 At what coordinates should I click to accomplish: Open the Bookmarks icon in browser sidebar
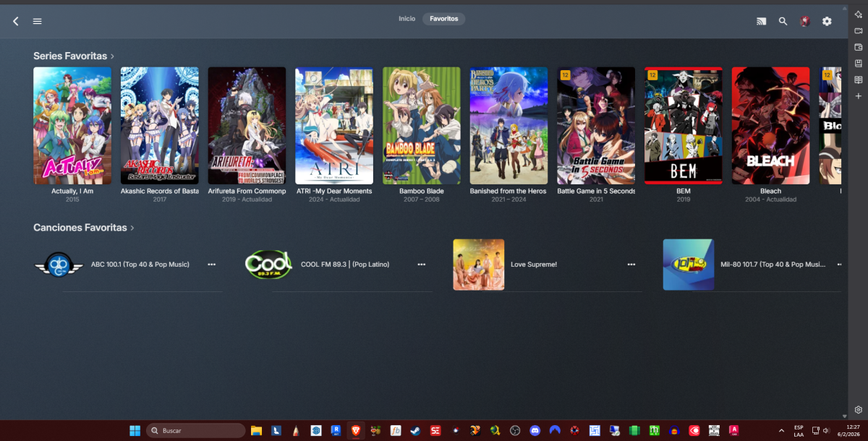(x=859, y=63)
